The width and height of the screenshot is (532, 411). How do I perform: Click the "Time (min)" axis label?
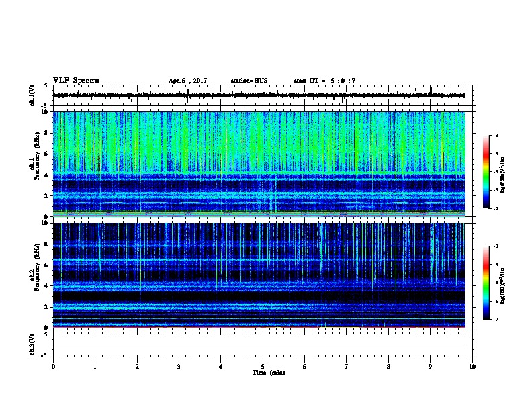click(269, 373)
